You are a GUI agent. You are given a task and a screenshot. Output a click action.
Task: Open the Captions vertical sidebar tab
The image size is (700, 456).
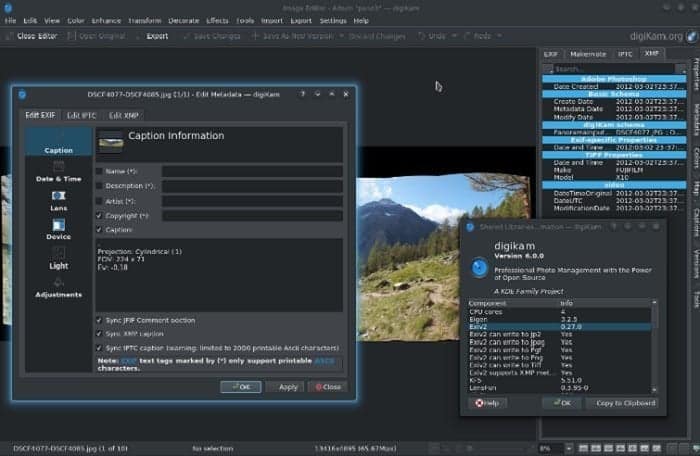click(696, 222)
